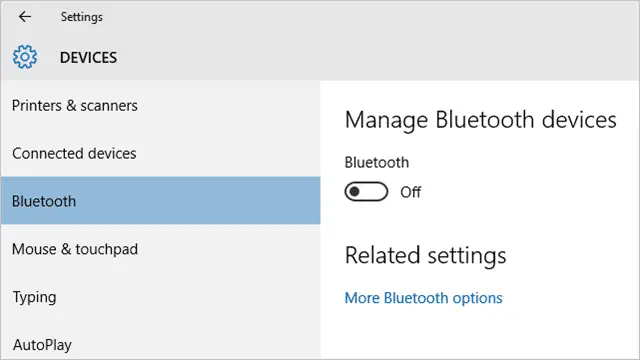
Task: Open Printers & scanners section
Action: click(x=160, y=106)
